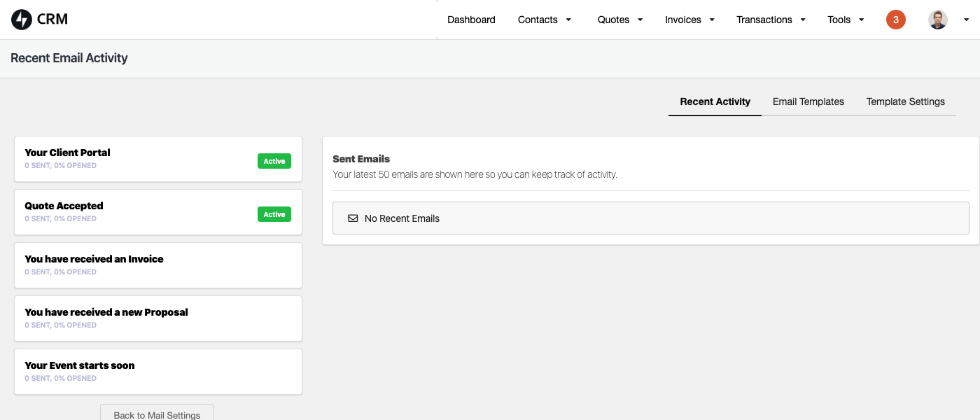This screenshot has height=420, width=980.
Task: Expand the Invoices dropdown
Action: point(689,20)
